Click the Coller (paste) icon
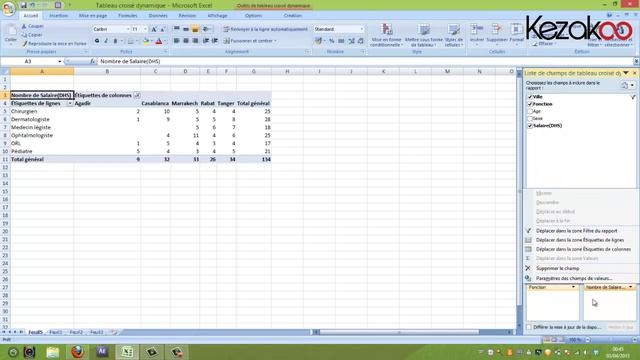Viewport: 640px width, 360px height. (x=11, y=31)
